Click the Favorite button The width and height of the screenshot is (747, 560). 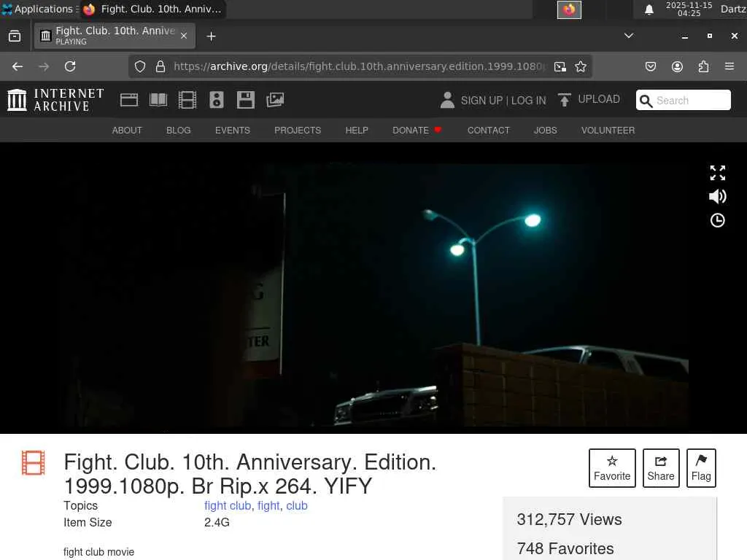[612, 468]
